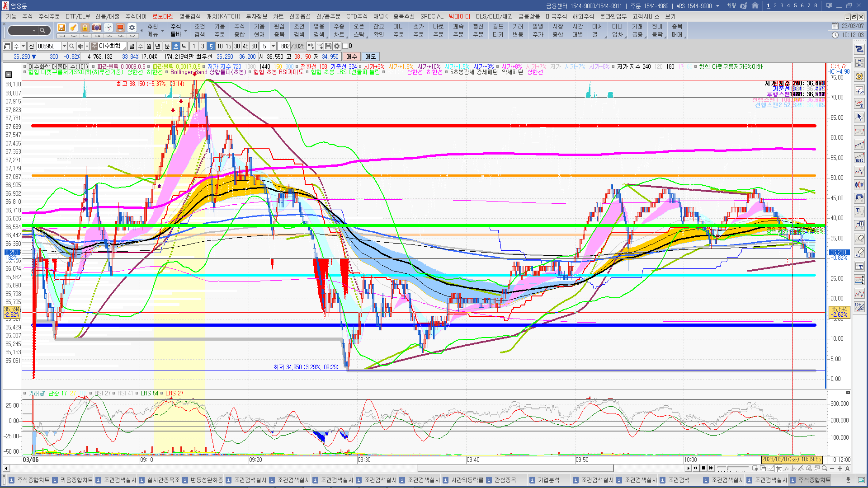Switch to 기업분석 bottom tab
This screenshot has height=488, width=868.
548,480
